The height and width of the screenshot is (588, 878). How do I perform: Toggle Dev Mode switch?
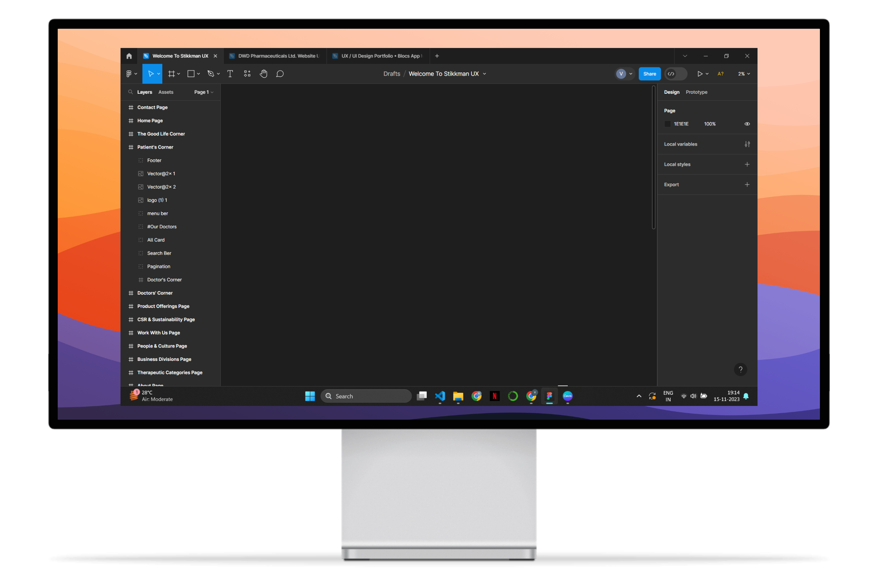(676, 74)
